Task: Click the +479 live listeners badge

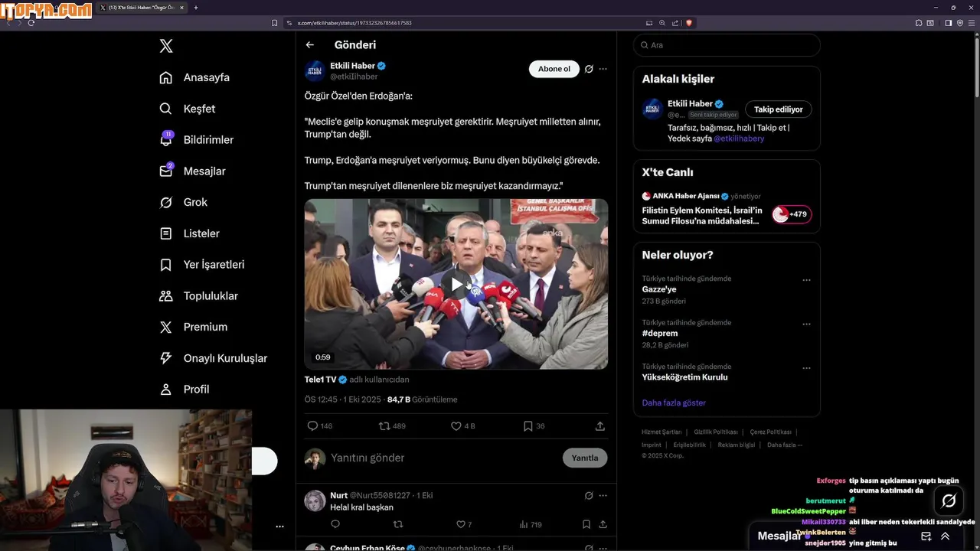Action: click(792, 214)
